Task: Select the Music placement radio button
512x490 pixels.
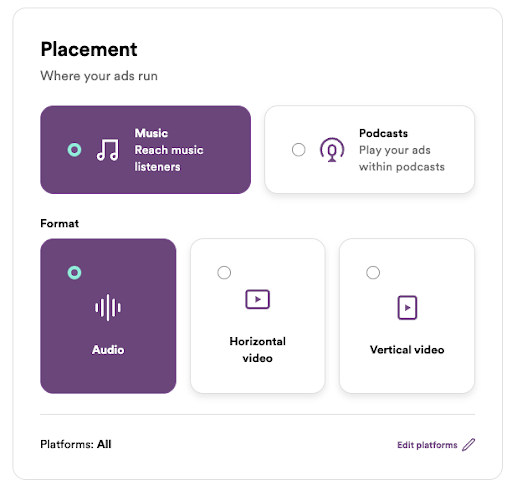Action: [74, 150]
